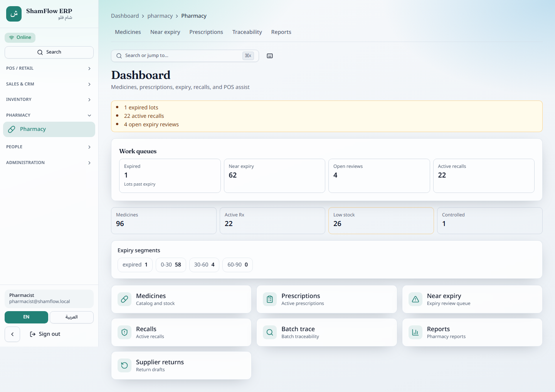
Task: Open the Expired work queue tile
Action: (x=170, y=176)
